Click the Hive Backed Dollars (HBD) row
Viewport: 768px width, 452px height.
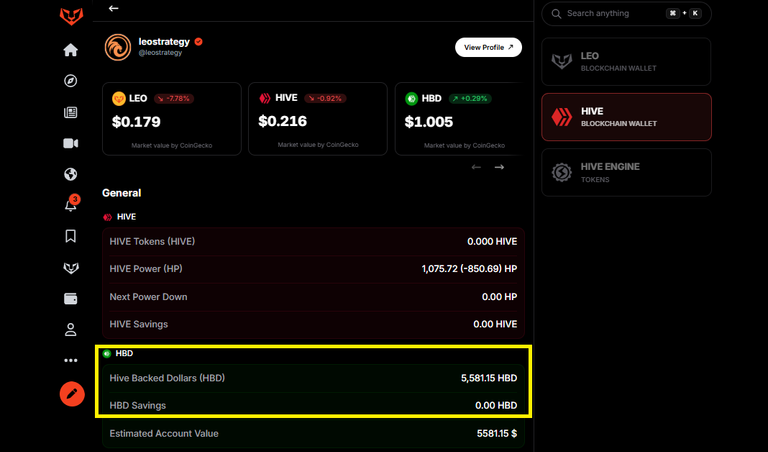(x=313, y=378)
